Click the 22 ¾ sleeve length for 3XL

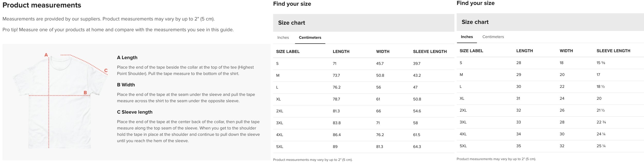click(x=601, y=122)
